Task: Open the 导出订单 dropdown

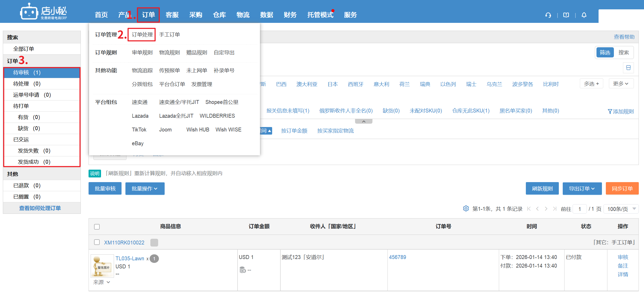Action: (582, 189)
